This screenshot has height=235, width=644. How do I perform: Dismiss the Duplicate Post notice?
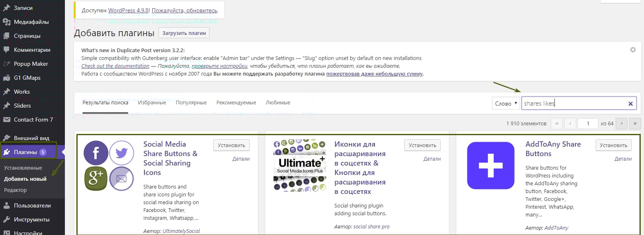pos(633,50)
